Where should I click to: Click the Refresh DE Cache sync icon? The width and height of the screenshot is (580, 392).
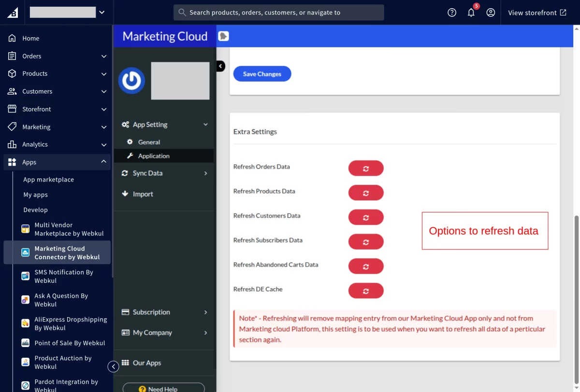pos(366,291)
